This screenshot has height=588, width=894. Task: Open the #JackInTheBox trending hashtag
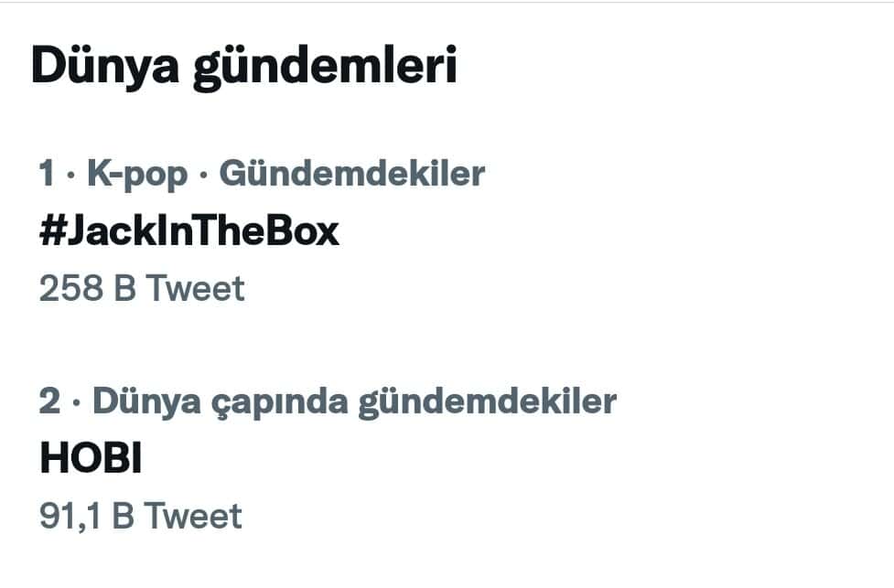(x=188, y=231)
